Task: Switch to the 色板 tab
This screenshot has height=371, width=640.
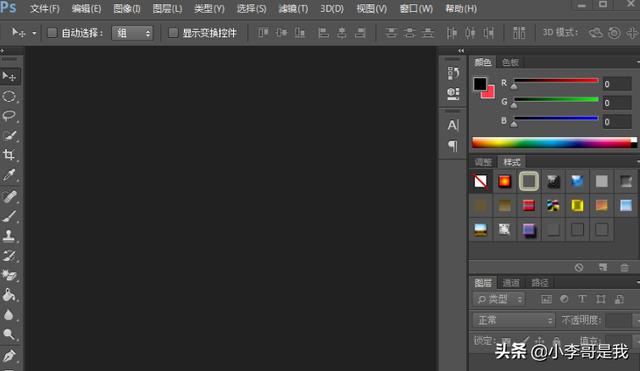Action: [510, 62]
